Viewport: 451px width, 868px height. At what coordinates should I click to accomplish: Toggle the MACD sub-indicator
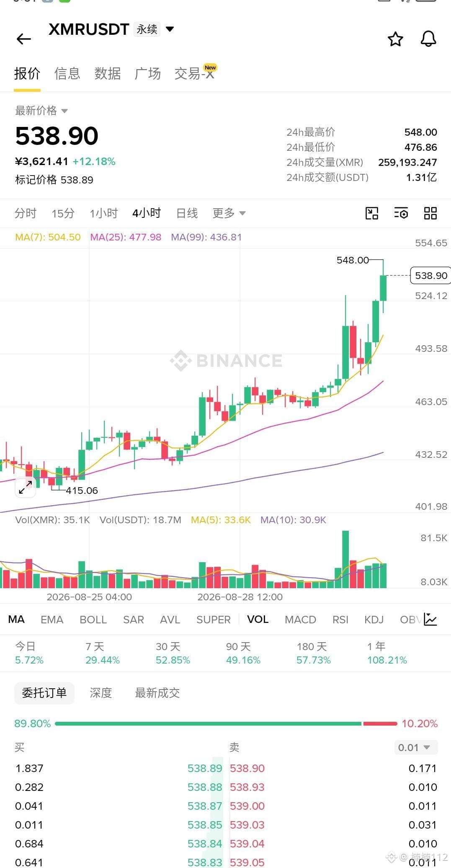(x=301, y=620)
